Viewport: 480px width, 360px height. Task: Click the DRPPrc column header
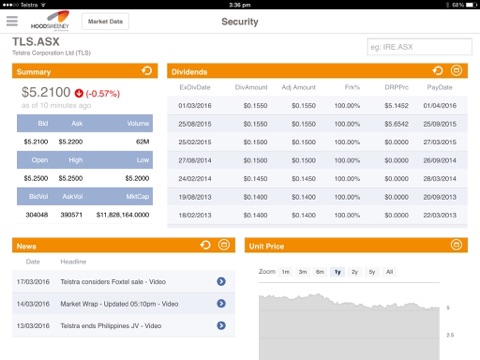click(396, 87)
